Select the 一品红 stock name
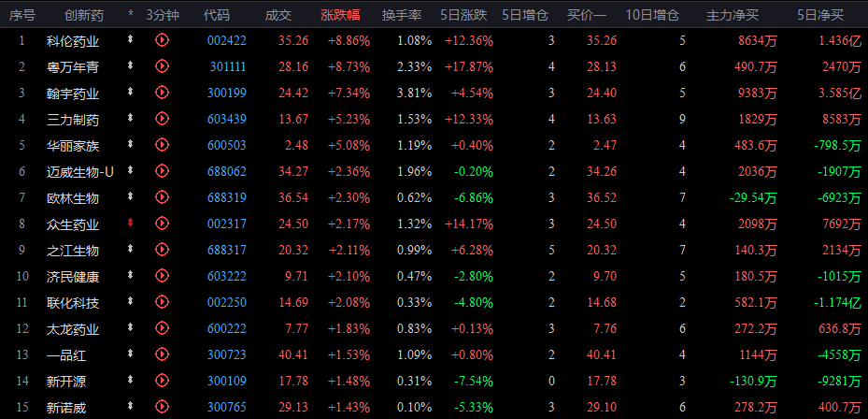This screenshot has width=868, height=419. (66, 355)
